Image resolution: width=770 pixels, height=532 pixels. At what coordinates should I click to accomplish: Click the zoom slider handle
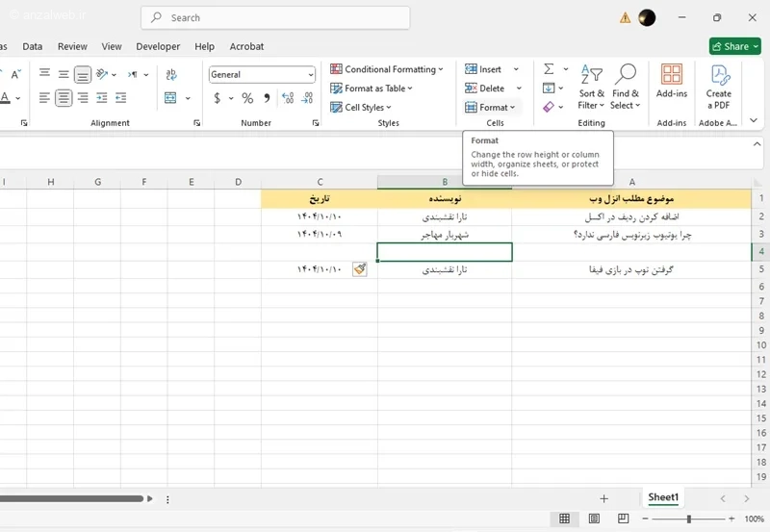[x=689, y=519]
